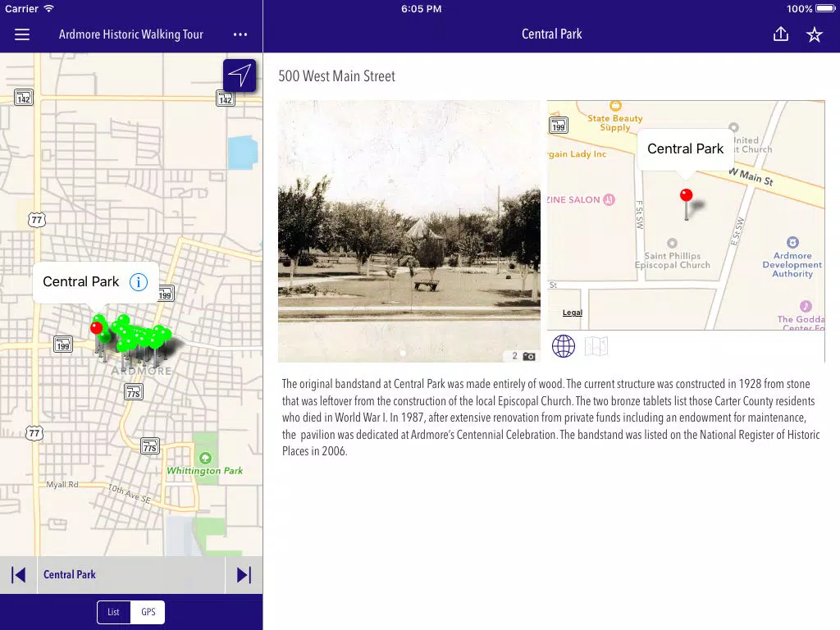The width and height of the screenshot is (840, 630).
Task: Click the 500 West Main Street address
Action: tap(336, 76)
